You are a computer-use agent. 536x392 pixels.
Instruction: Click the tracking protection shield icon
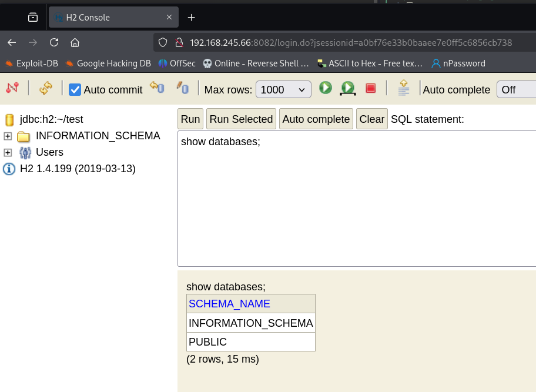click(163, 43)
